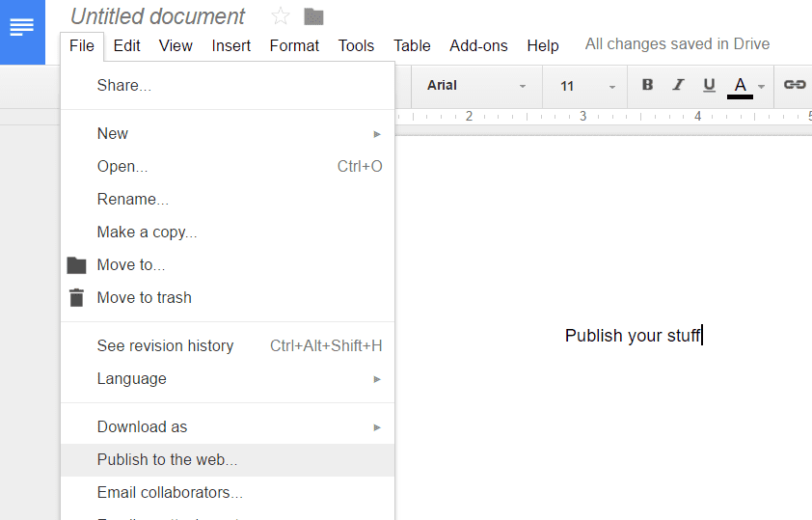Open the Arial font dropdown

coord(476,86)
